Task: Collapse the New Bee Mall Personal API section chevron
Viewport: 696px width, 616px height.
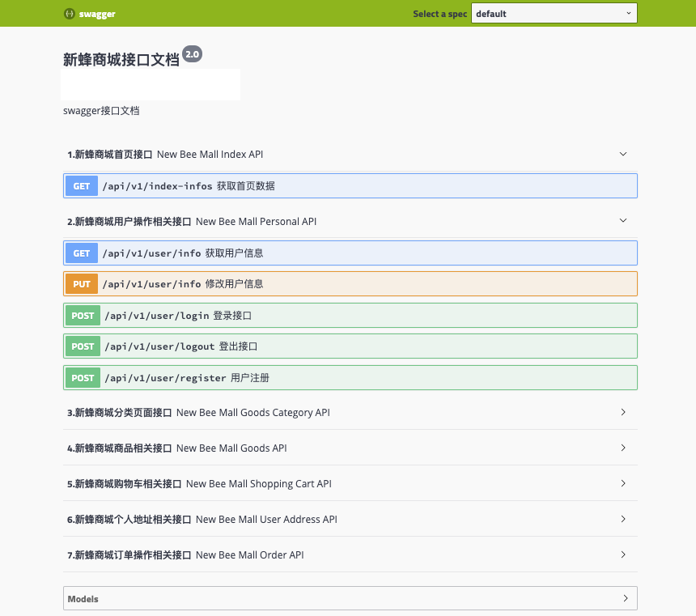Action: (623, 221)
